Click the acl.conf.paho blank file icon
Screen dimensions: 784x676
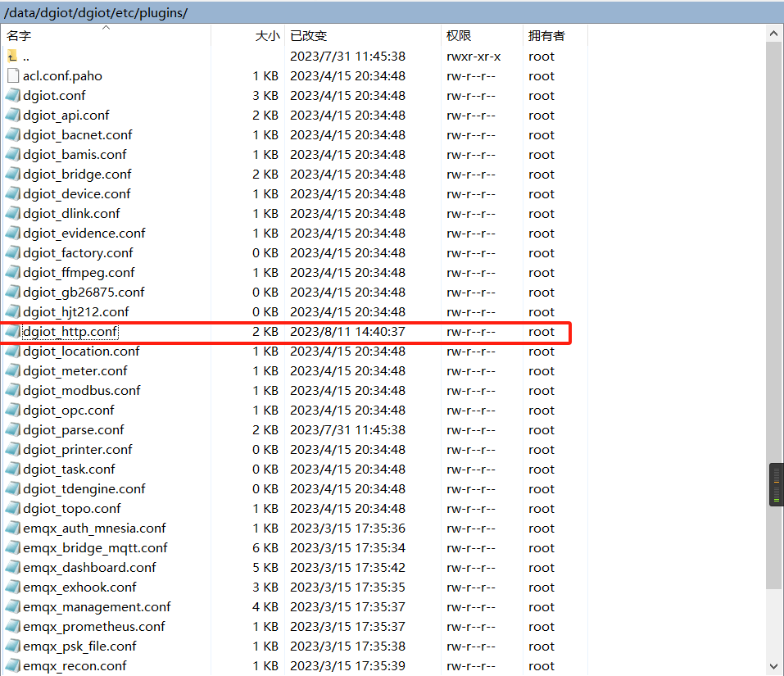(x=13, y=76)
